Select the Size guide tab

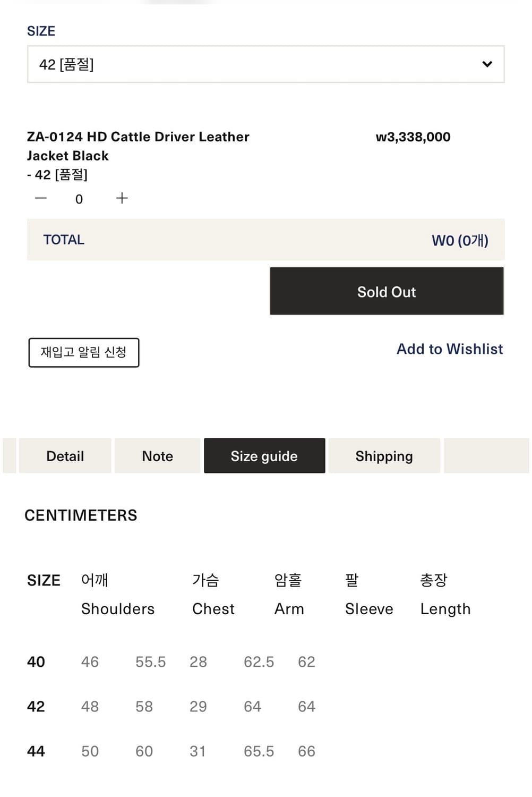(x=264, y=456)
